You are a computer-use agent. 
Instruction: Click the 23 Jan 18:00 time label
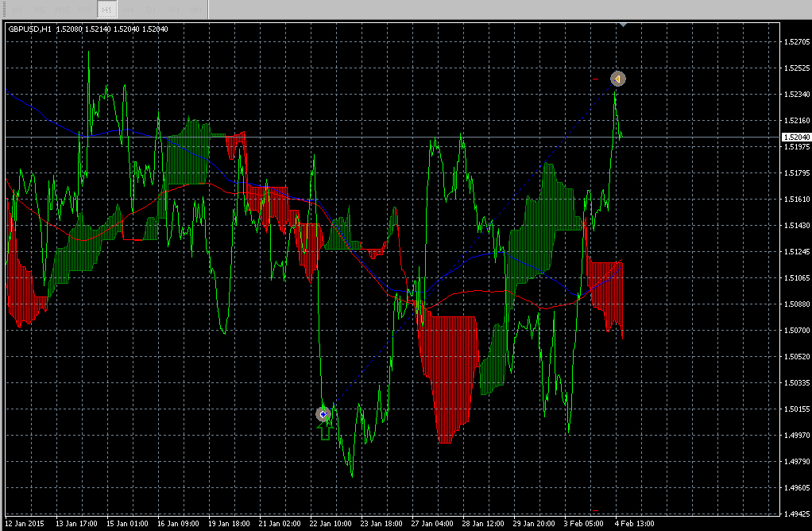[381, 524]
